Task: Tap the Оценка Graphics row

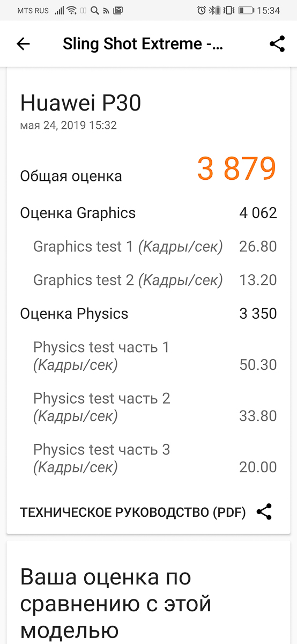Action: click(x=148, y=213)
